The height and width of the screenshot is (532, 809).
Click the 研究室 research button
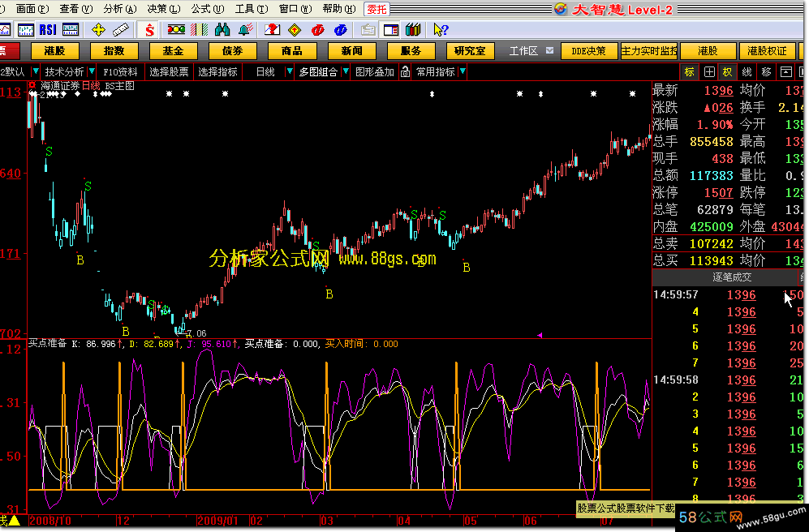point(470,51)
